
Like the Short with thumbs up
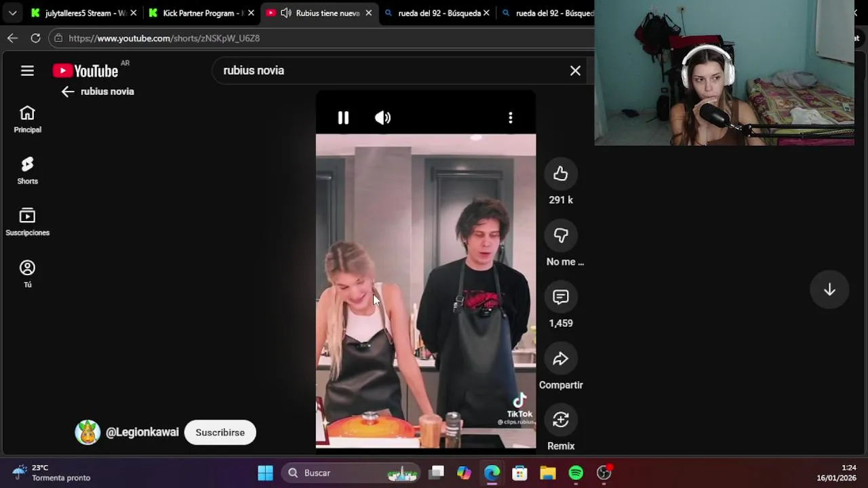(561, 174)
